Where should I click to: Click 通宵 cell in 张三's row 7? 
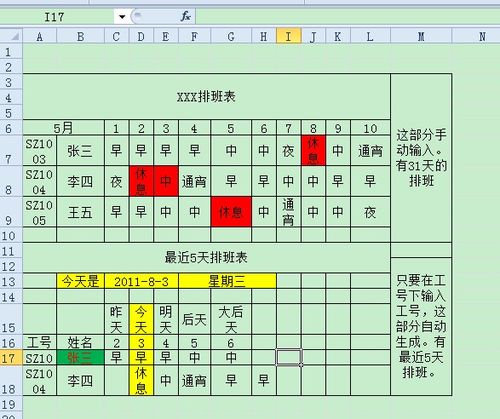point(370,151)
